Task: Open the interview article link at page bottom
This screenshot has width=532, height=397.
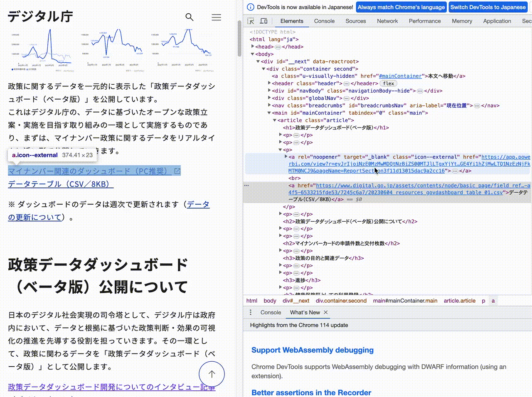Action: 112,387
